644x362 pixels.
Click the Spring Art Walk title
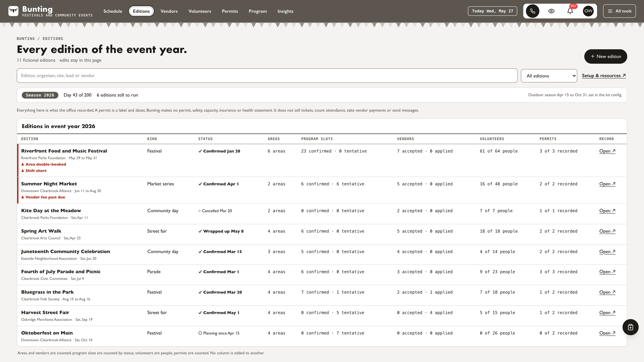coord(41,231)
